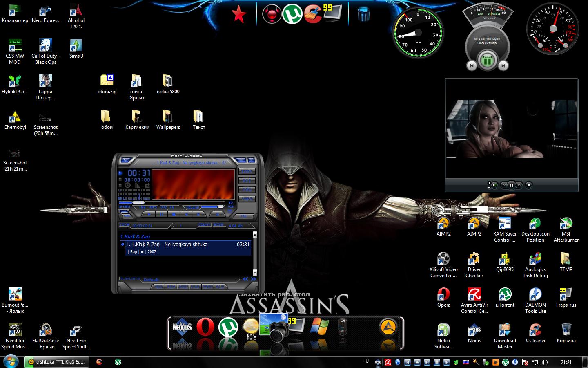Click the red star icon in top dock

click(x=239, y=15)
